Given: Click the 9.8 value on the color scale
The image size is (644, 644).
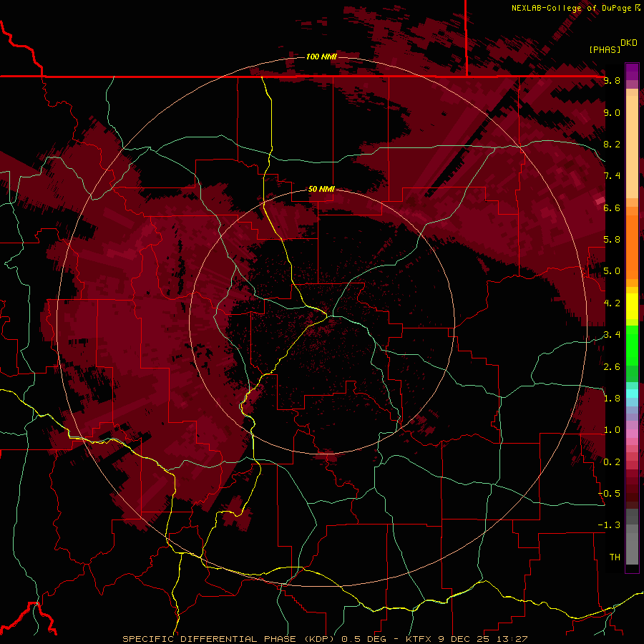Looking at the screenshot, I should (x=612, y=80).
